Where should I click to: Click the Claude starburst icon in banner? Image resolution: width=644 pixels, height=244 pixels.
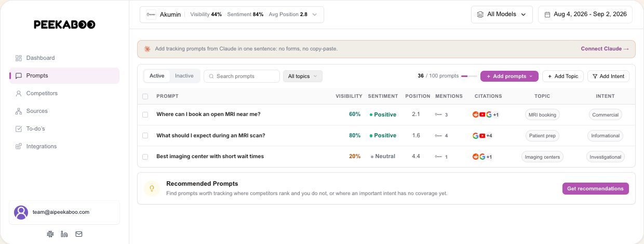click(x=147, y=49)
